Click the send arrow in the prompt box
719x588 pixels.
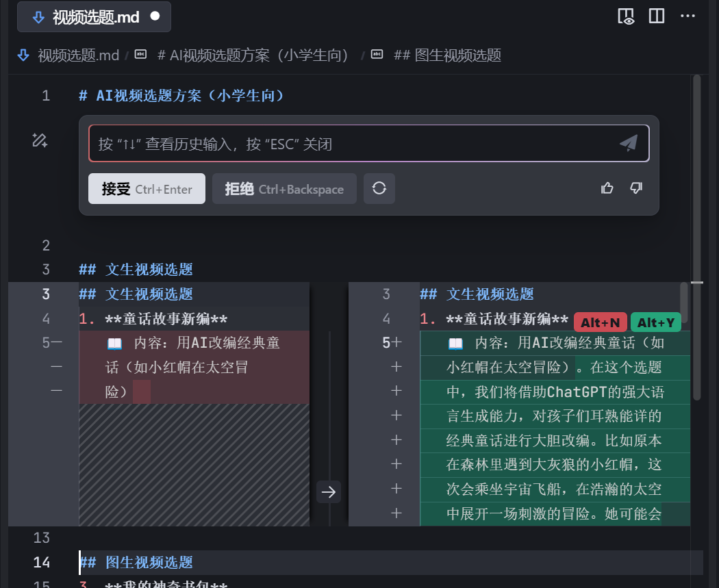coord(628,143)
